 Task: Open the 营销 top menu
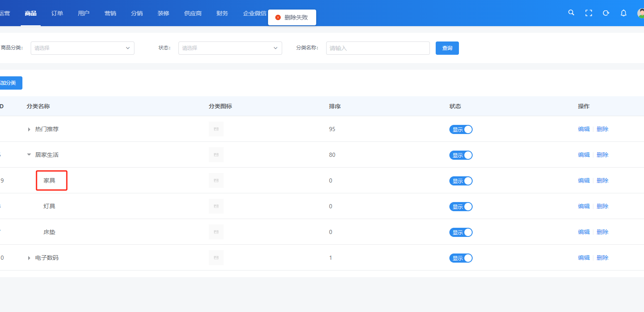(x=110, y=13)
